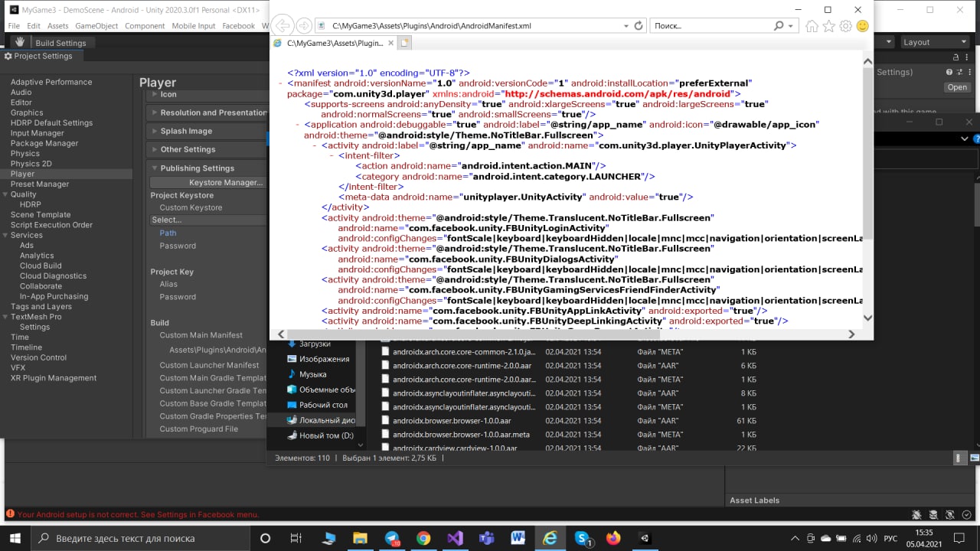The height and width of the screenshot is (551, 980).
Task: Open the favorites star icon
Action: (x=829, y=26)
